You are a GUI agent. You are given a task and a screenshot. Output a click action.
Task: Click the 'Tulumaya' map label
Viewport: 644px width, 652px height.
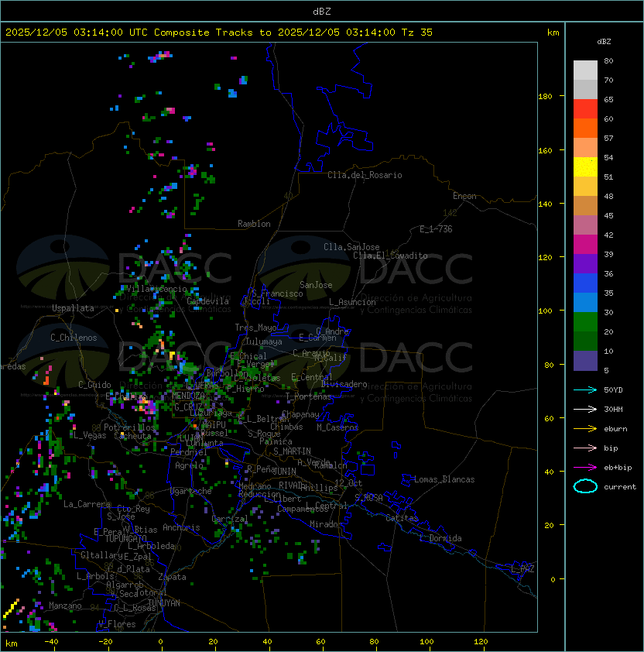pyautogui.click(x=264, y=341)
